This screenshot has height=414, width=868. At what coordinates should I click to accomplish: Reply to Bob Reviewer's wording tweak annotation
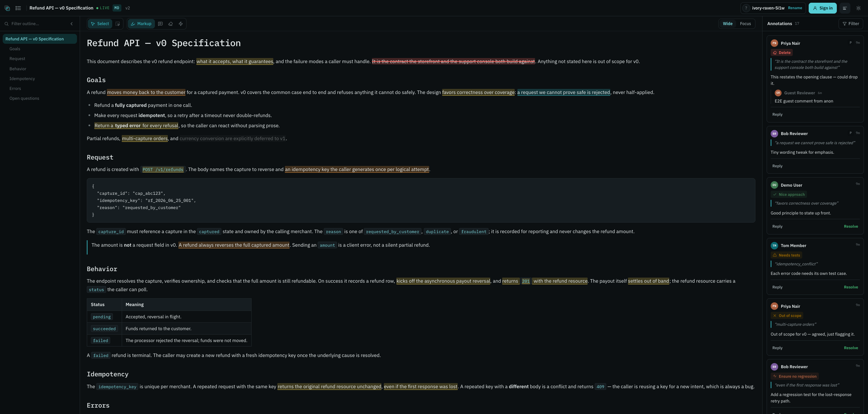point(777,166)
